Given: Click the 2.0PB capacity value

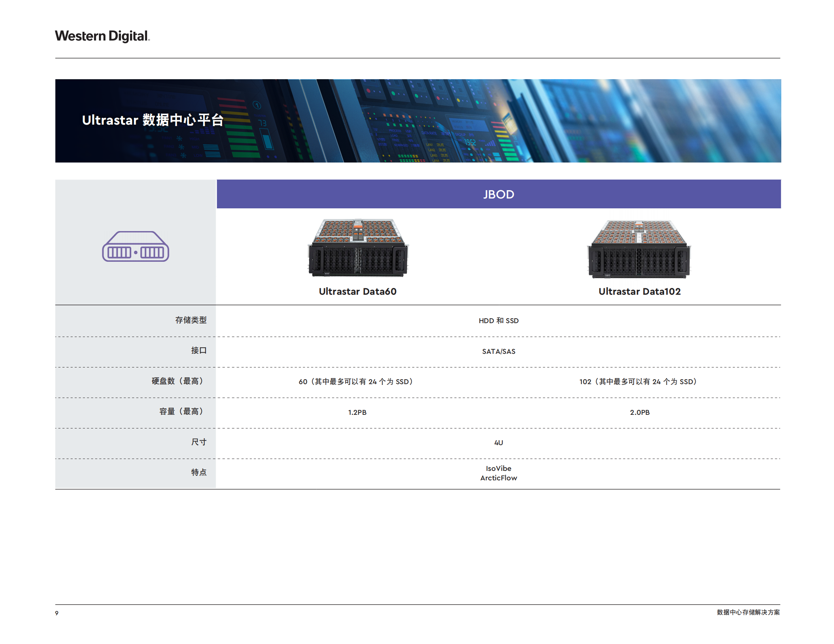Looking at the screenshot, I should tap(640, 413).
